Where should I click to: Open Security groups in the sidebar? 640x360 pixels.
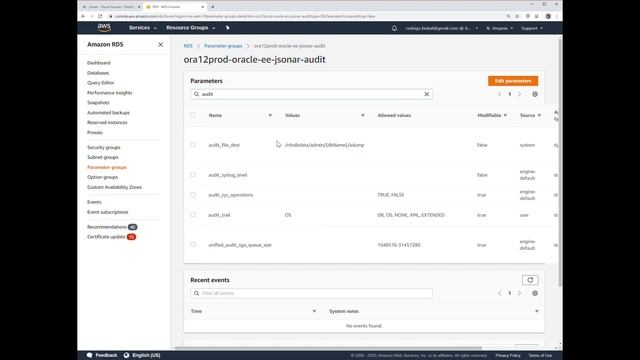coord(104,147)
